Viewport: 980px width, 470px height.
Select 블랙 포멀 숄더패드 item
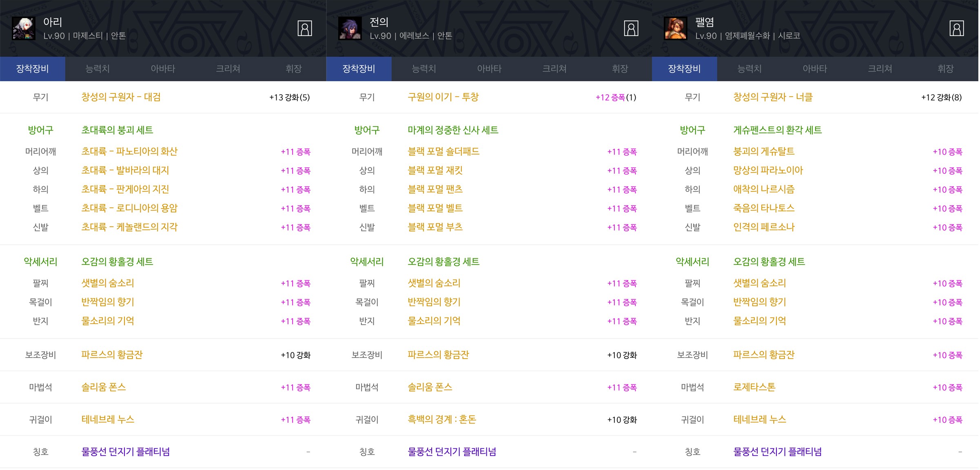pyautogui.click(x=443, y=151)
